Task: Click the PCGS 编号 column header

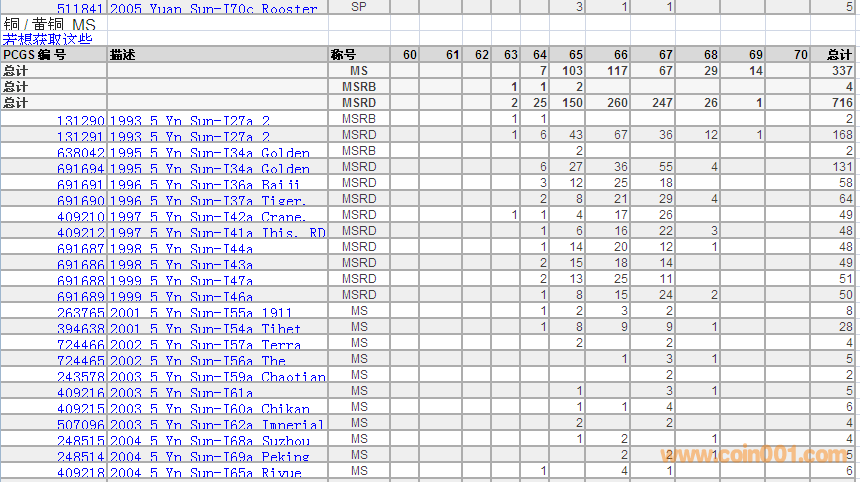Action: pos(35,55)
